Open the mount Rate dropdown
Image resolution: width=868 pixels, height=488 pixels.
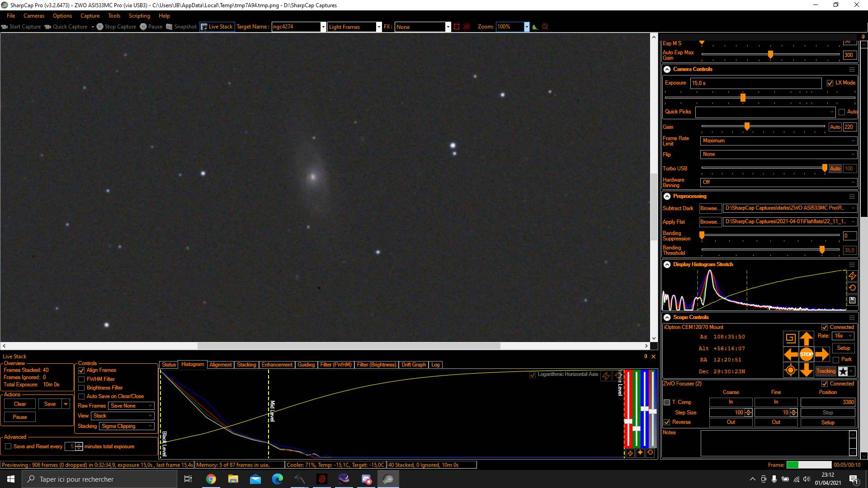coord(843,336)
